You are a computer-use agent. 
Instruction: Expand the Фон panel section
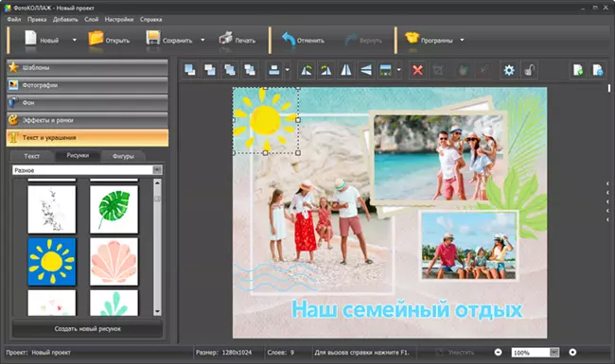click(x=87, y=103)
